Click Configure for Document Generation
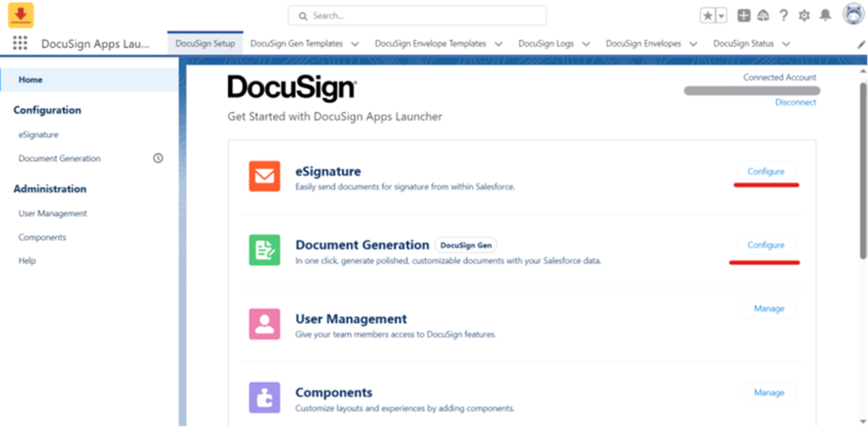Screen dimensions: 868x427 [766, 245]
